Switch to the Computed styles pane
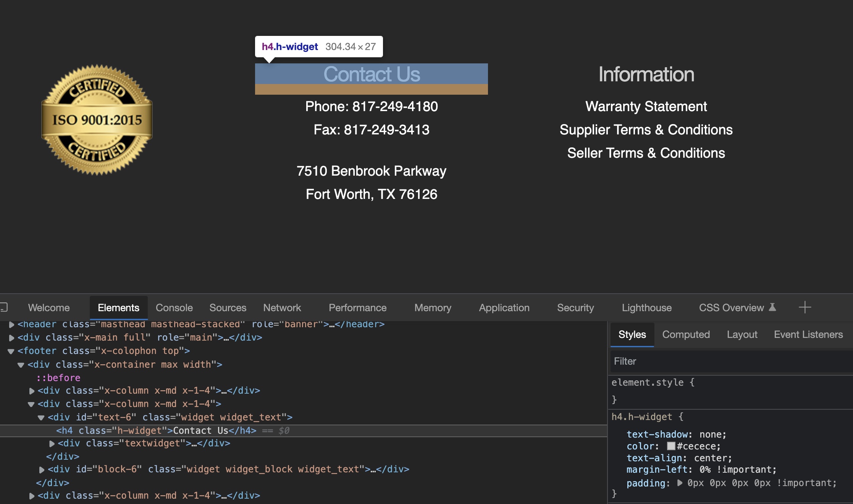The height and width of the screenshot is (504, 853). click(x=686, y=334)
